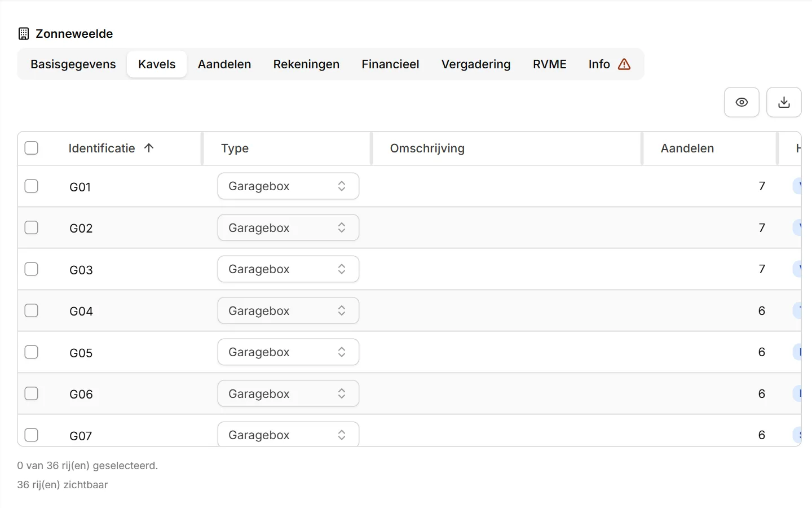Image resolution: width=812 pixels, height=508 pixels.
Task: Click the Aandelen column header
Action: (x=687, y=148)
